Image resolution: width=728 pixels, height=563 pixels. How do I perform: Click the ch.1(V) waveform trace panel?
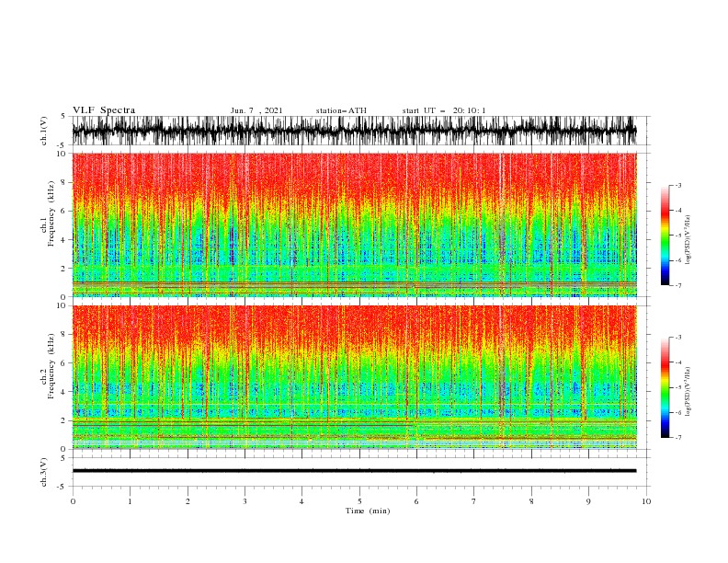pos(354,131)
